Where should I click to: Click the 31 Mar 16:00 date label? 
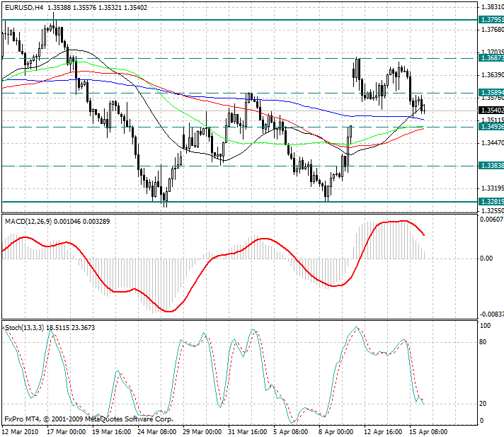pos(248,431)
